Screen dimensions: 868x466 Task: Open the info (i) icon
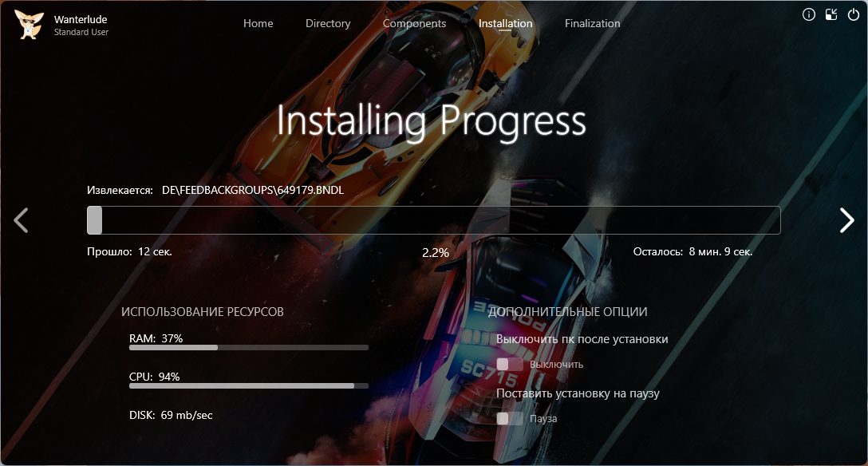click(808, 14)
